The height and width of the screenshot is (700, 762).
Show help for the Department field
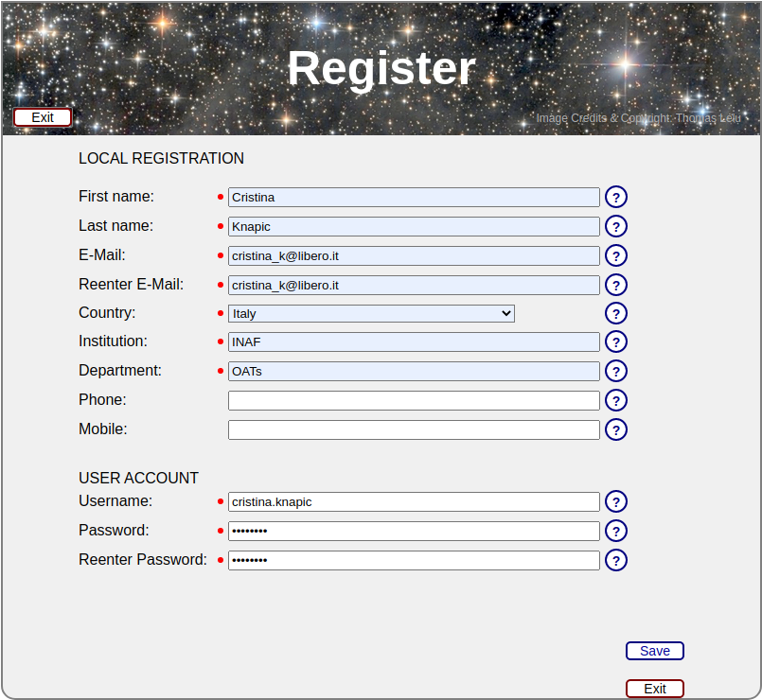coord(616,371)
